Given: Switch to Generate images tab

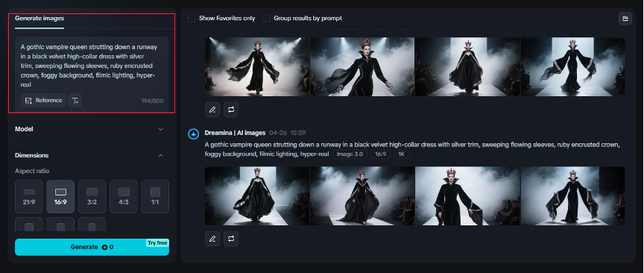Looking at the screenshot, I should coord(40,19).
